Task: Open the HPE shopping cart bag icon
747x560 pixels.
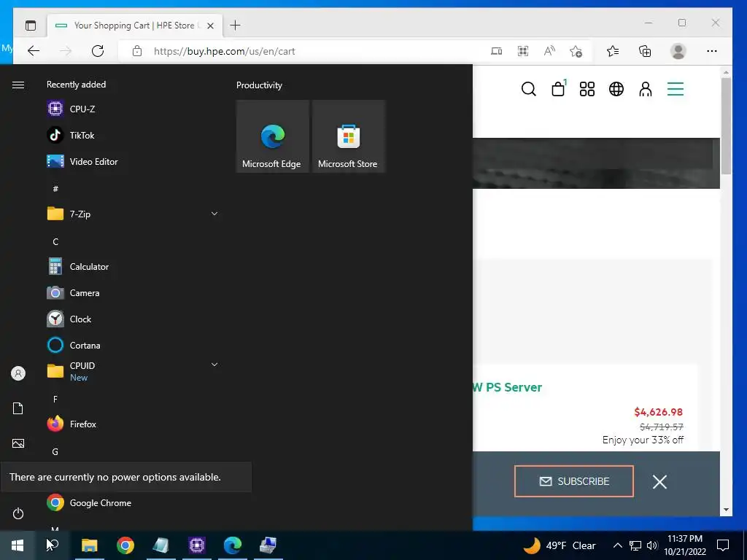Action: (x=558, y=88)
